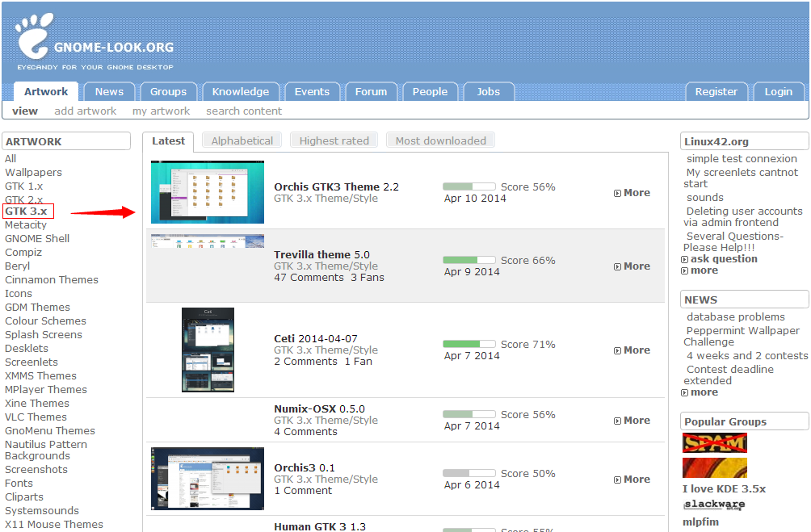This screenshot has height=532, width=811.
Task: Open 47 Comments on Trevilla theme
Action: tap(309, 278)
